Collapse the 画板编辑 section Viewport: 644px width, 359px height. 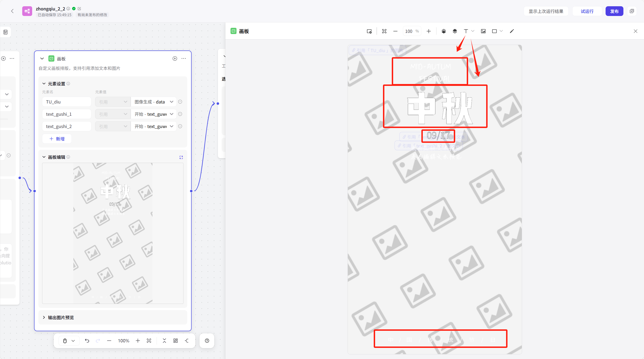pyautogui.click(x=44, y=157)
